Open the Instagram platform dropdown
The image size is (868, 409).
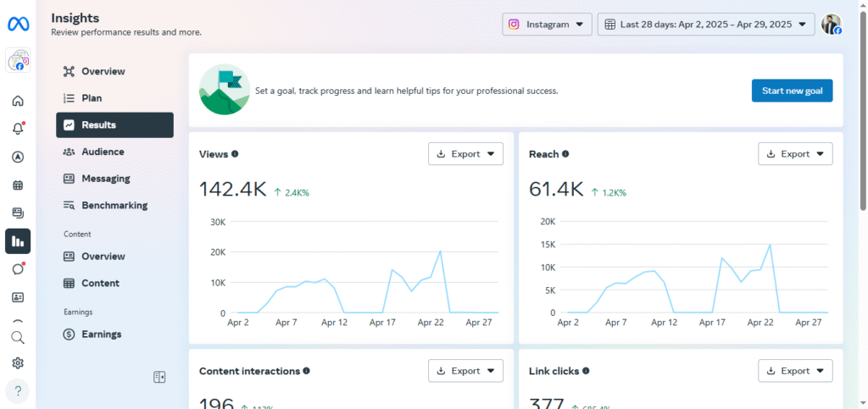click(547, 25)
